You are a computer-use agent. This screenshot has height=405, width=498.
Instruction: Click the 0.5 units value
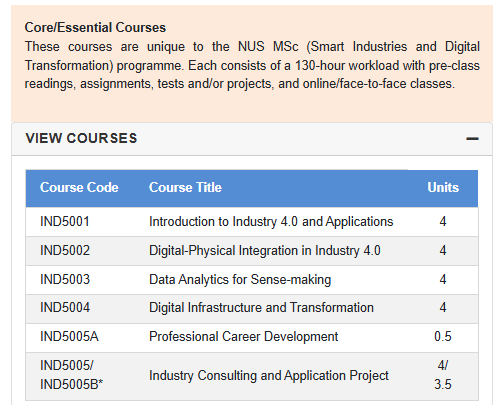(x=443, y=336)
